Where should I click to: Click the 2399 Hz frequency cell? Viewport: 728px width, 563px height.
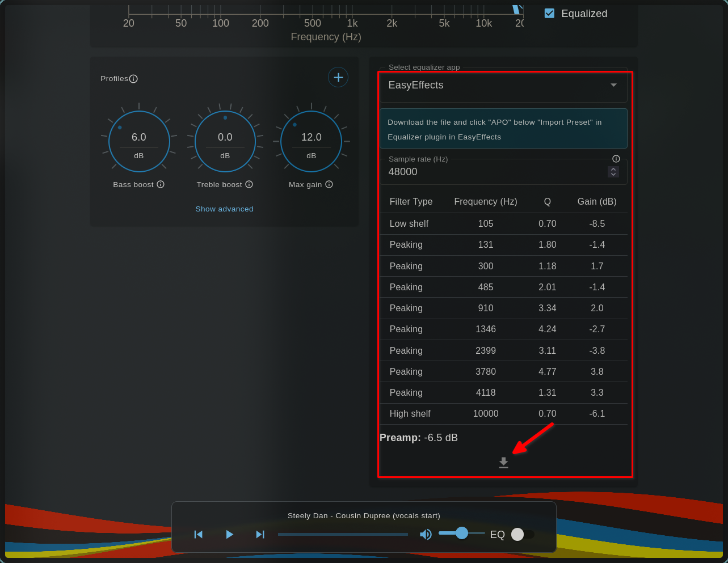(x=486, y=350)
